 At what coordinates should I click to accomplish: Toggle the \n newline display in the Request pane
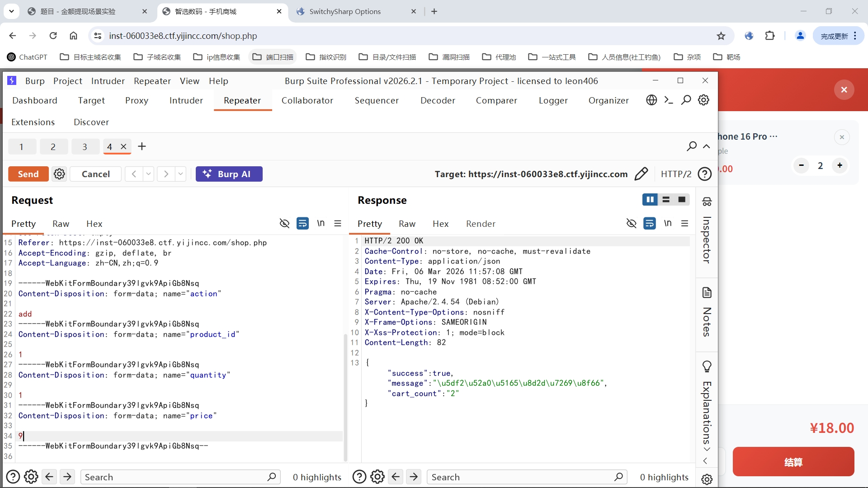[321, 223]
